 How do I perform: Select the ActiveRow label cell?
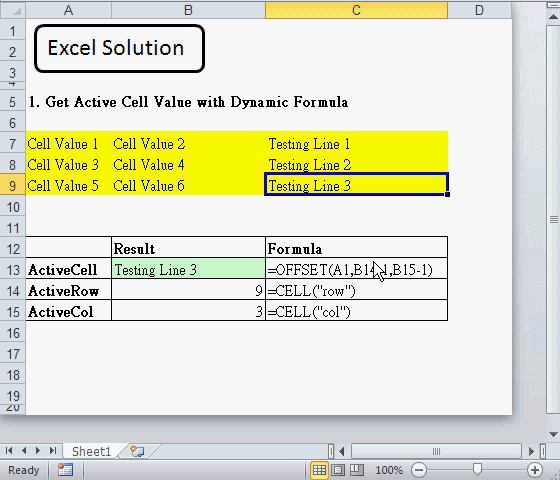(69, 290)
